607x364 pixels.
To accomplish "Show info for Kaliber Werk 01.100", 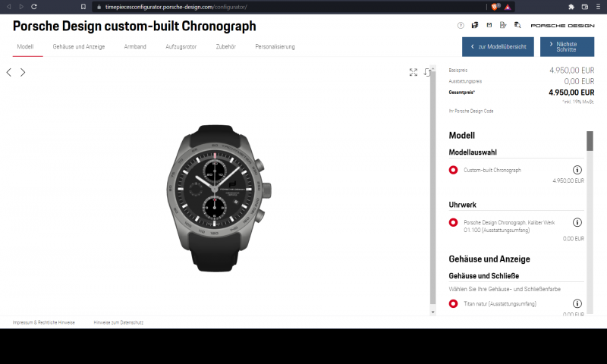I will pos(577,223).
